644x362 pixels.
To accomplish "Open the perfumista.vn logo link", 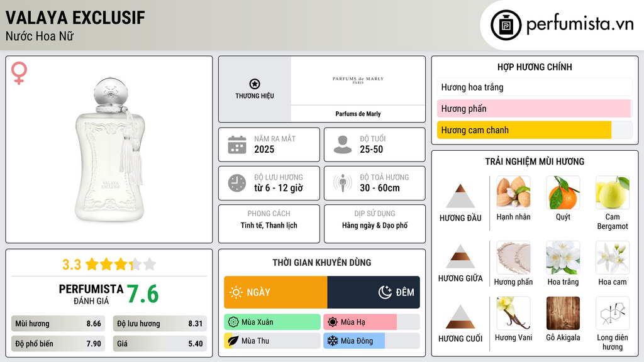I will (x=562, y=25).
